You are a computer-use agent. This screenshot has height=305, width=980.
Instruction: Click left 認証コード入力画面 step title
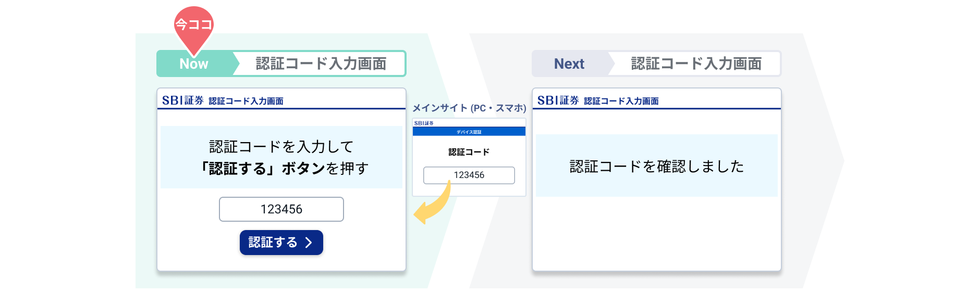pos(321,64)
